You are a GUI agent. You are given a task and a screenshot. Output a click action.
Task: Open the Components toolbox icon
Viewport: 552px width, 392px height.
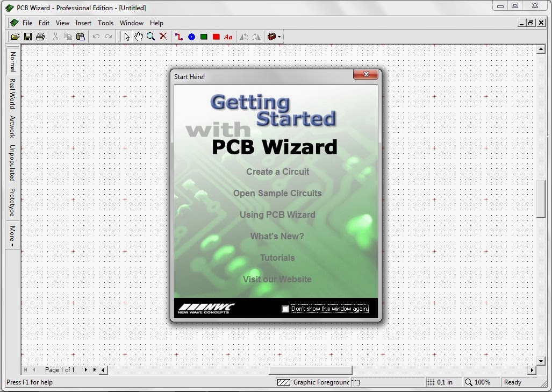(x=271, y=36)
